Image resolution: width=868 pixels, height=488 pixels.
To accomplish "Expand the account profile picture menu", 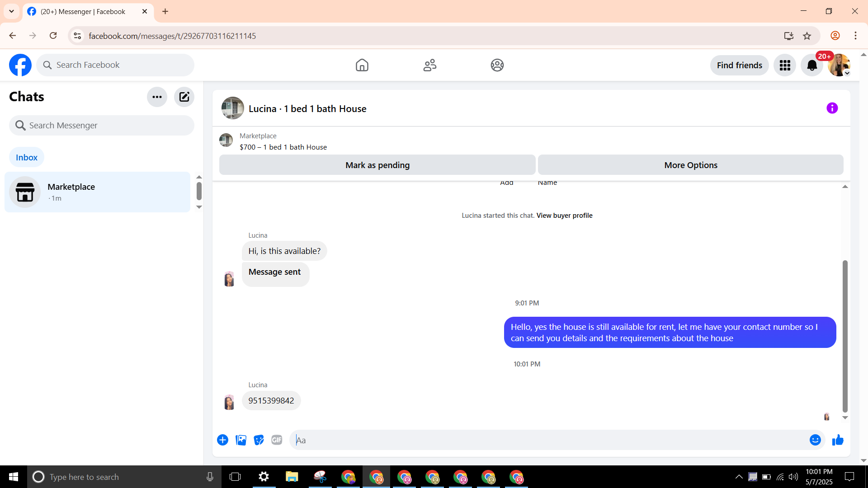I will 839,65.
